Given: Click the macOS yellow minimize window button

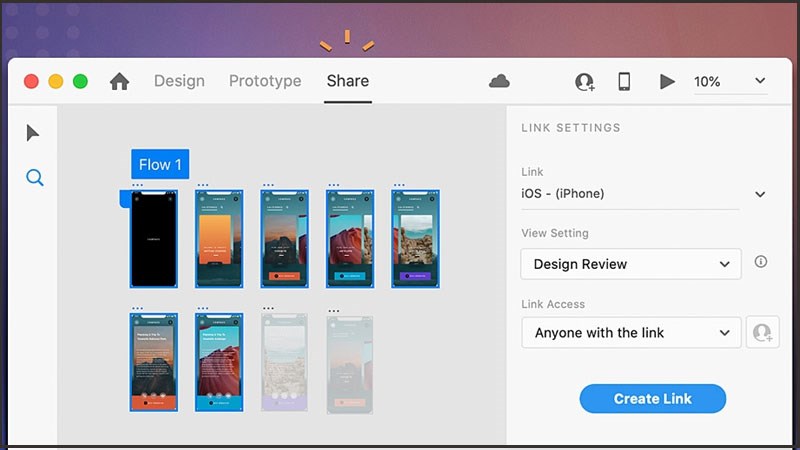Looking at the screenshot, I should [56, 81].
